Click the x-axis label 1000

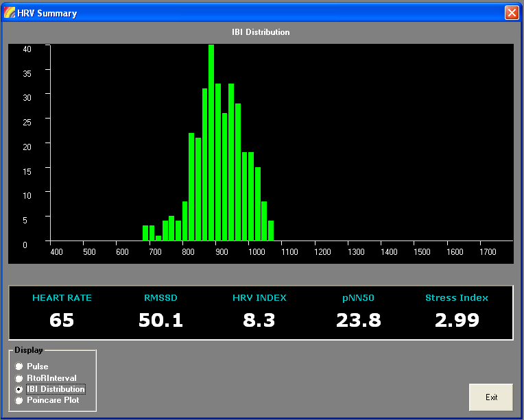coord(257,252)
